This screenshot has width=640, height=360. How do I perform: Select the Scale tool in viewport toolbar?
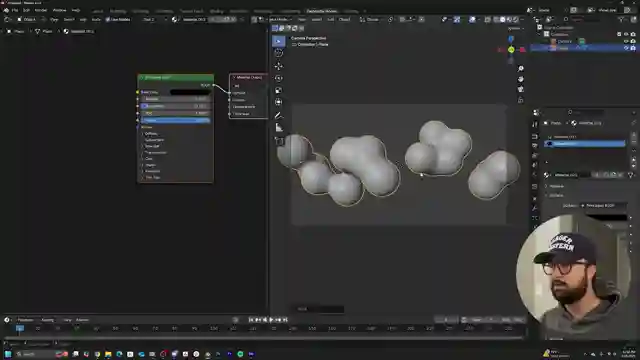click(x=279, y=90)
